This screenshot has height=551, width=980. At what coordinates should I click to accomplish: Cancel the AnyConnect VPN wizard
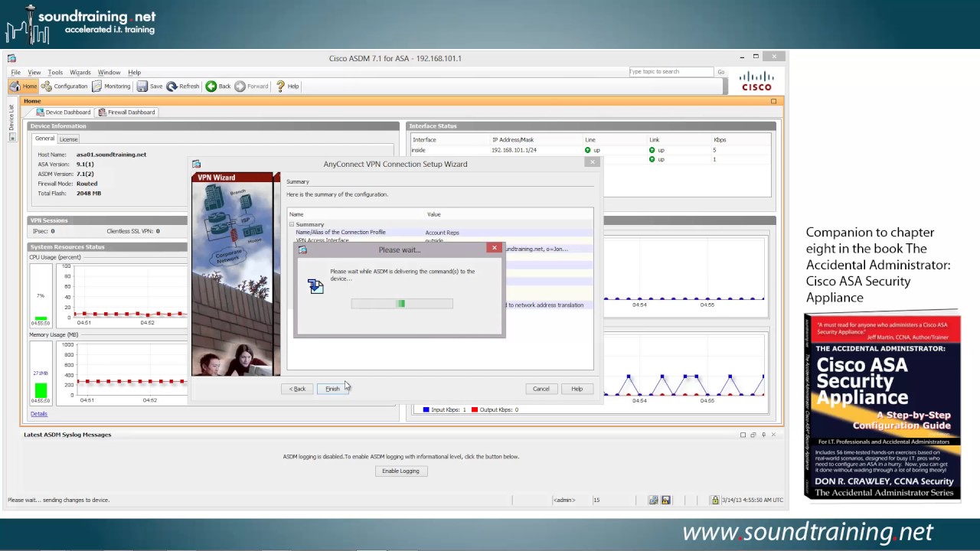(x=541, y=389)
